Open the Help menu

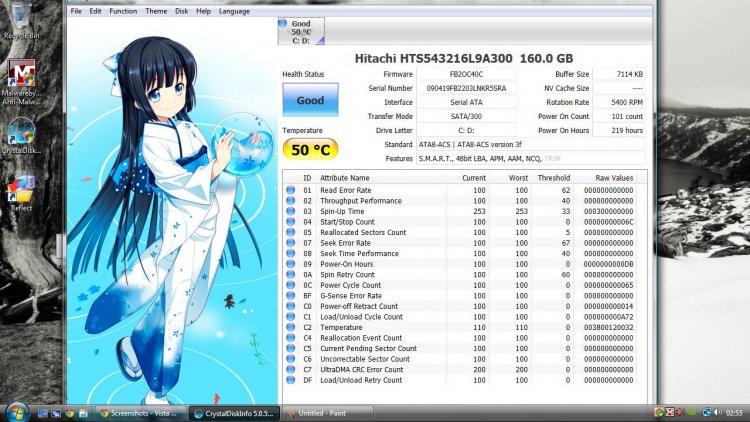coord(203,11)
